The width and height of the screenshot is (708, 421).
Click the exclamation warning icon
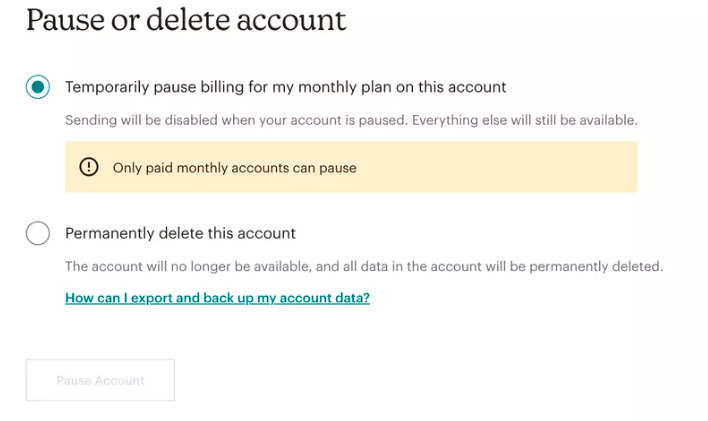pos(89,167)
